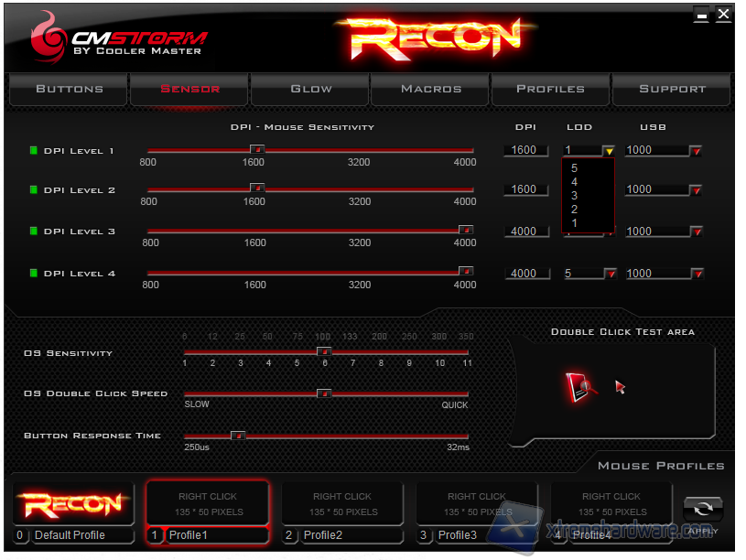The image size is (746, 560).
Task: Click the Recon default profile logo thumbnail
Action: click(72, 504)
